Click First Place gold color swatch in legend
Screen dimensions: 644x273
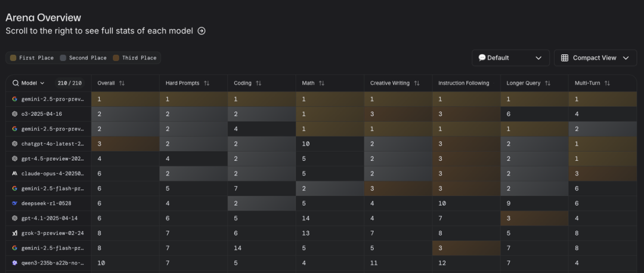coord(13,58)
